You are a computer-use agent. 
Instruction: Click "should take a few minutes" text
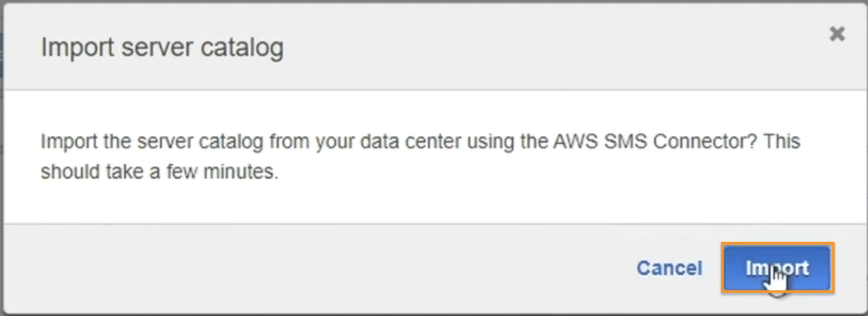pos(159,172)
